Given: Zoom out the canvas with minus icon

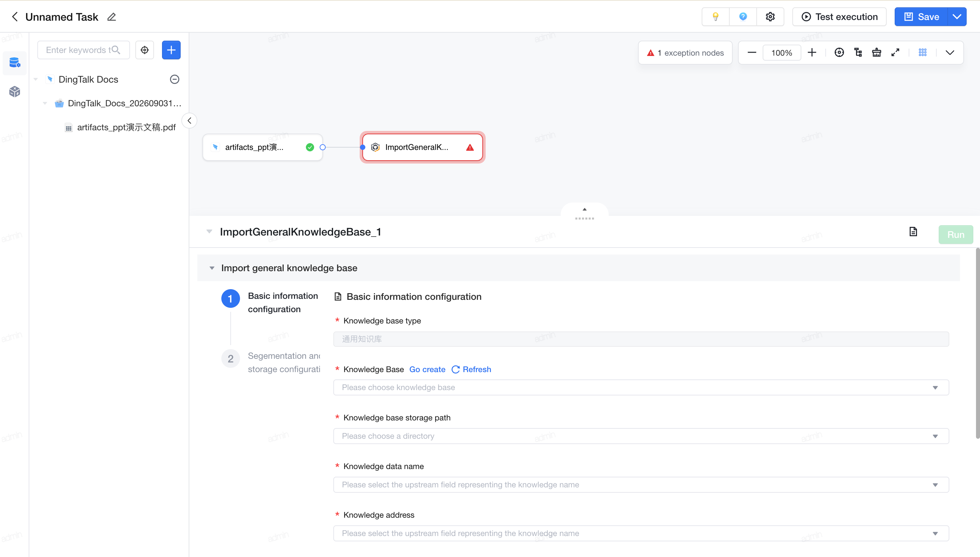Looking at the screenshot, I should pos(752,53).
